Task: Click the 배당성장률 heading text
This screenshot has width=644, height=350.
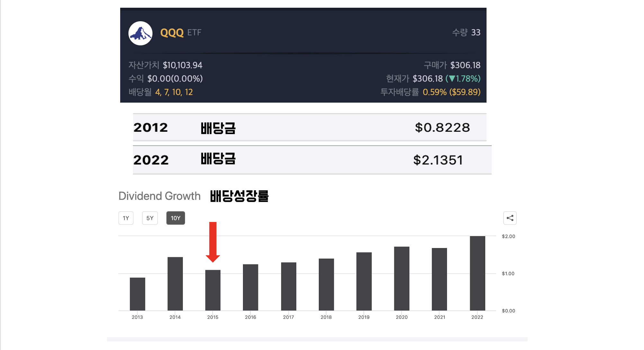Action: click(x=239, y=196)
